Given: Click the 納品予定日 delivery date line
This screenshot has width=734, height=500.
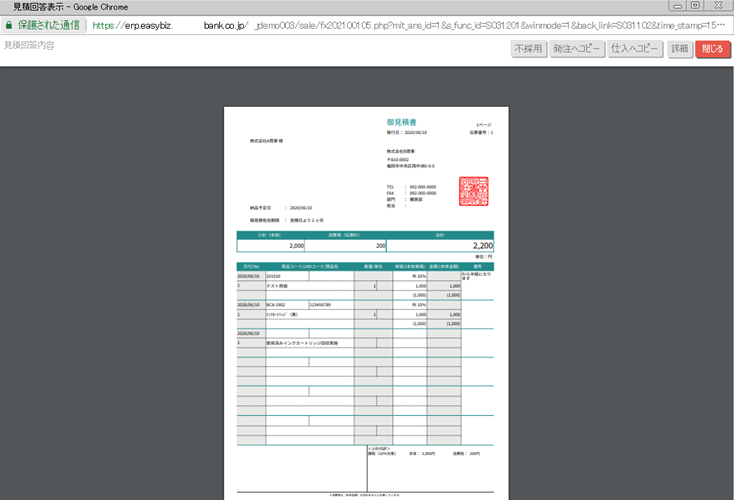Looking at the screenshot, I should pyautogui.click(x=281, y=208).
